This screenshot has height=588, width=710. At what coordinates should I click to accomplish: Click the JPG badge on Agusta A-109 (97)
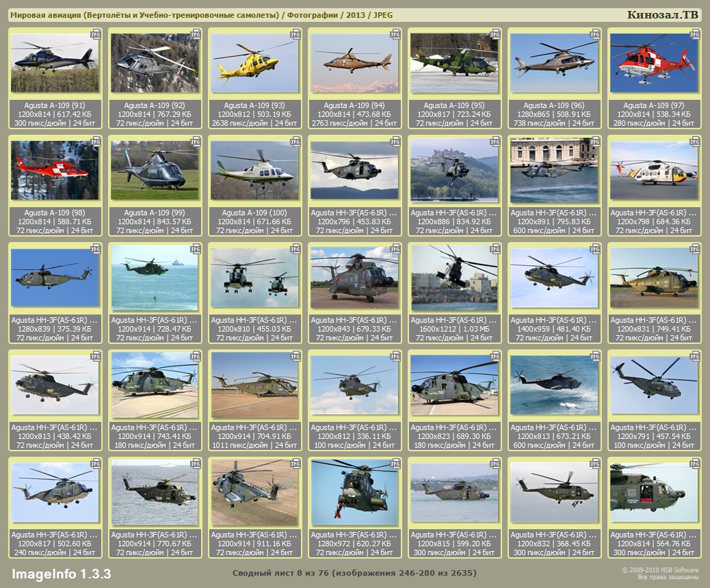pos(695,34)
